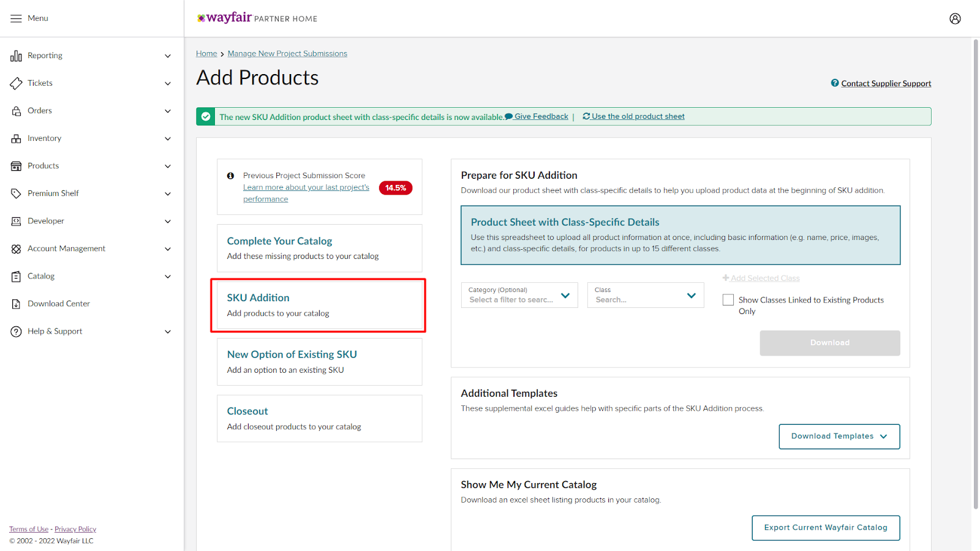Select the Closeout project option

319,418
